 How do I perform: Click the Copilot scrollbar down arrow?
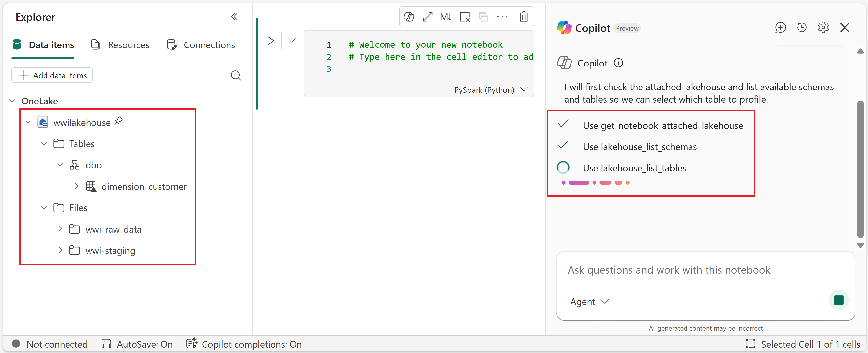point(860,245)
